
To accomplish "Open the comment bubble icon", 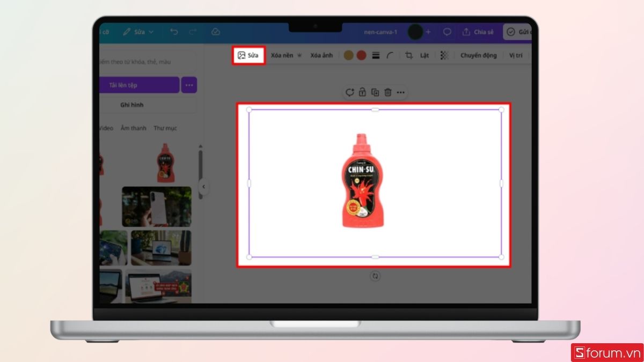I will [447, 32].
